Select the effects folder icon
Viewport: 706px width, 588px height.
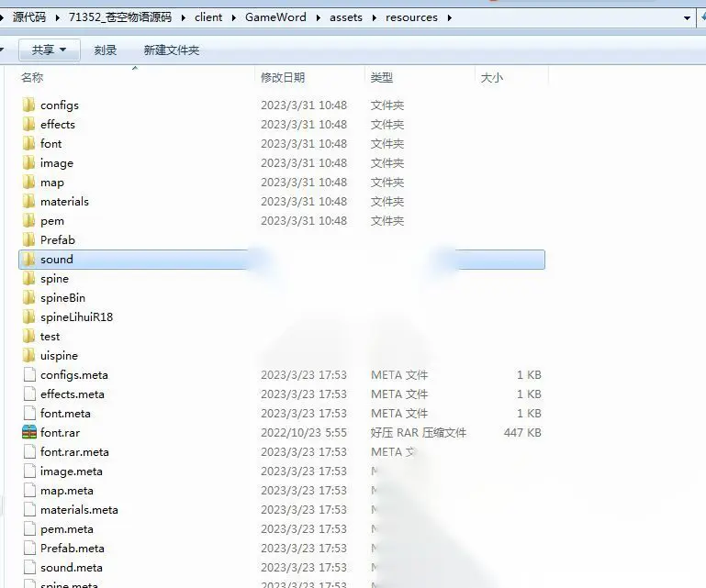pos(28,124)
